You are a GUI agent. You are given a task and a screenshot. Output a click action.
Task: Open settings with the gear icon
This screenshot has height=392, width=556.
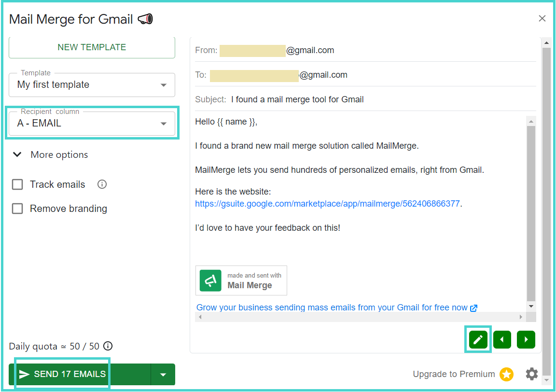(x=531, y=374)
